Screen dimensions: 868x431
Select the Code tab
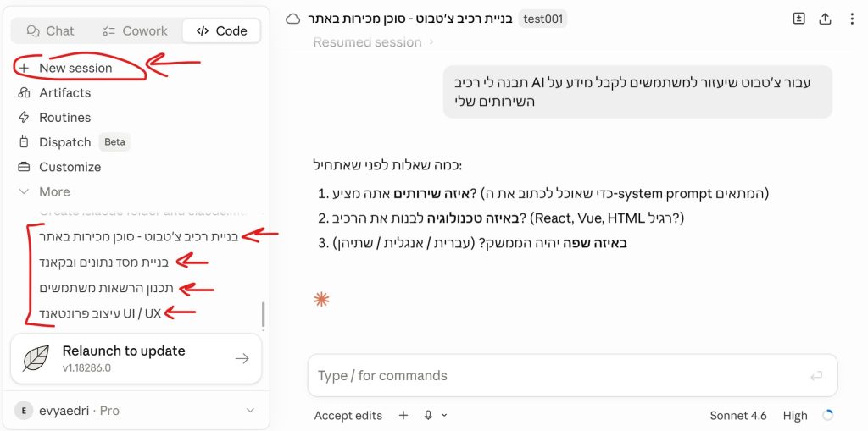221,31
